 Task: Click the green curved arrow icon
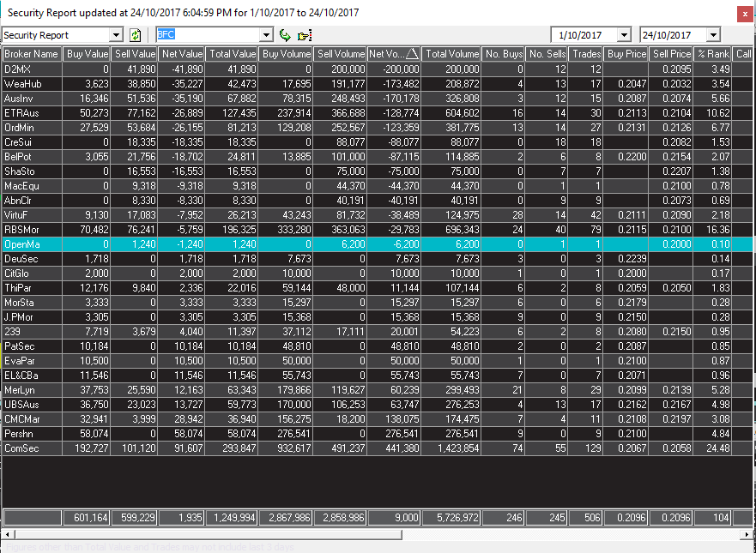click(285, 35)
